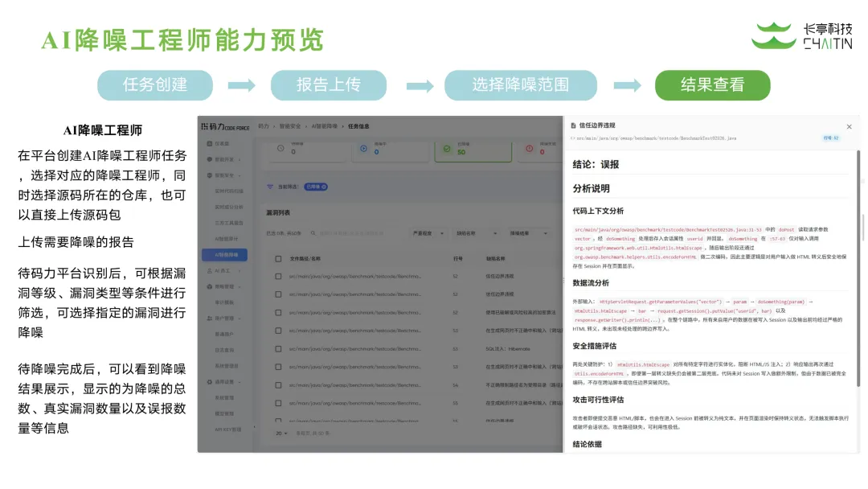Click the document icon beside 信任边界违规 title
The image size is (868, 489).
coord(574,125)
